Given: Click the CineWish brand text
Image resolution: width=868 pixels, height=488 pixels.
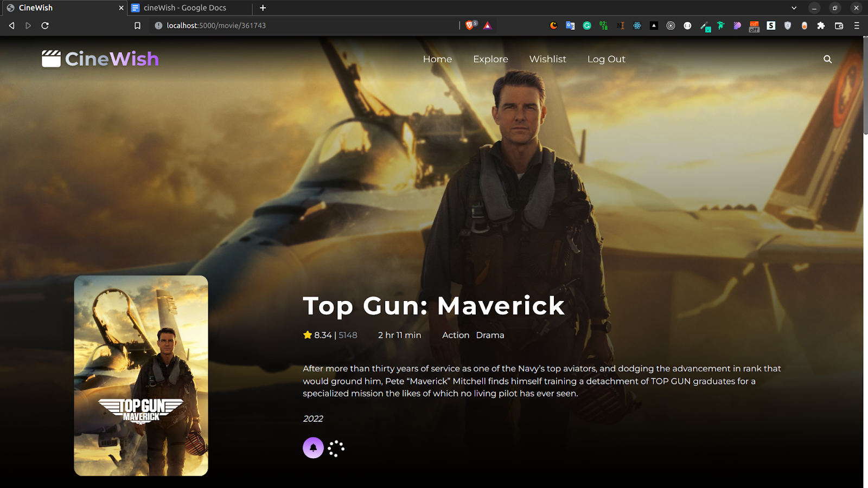Looking at the screenshot, I should [x=112, y=59].
